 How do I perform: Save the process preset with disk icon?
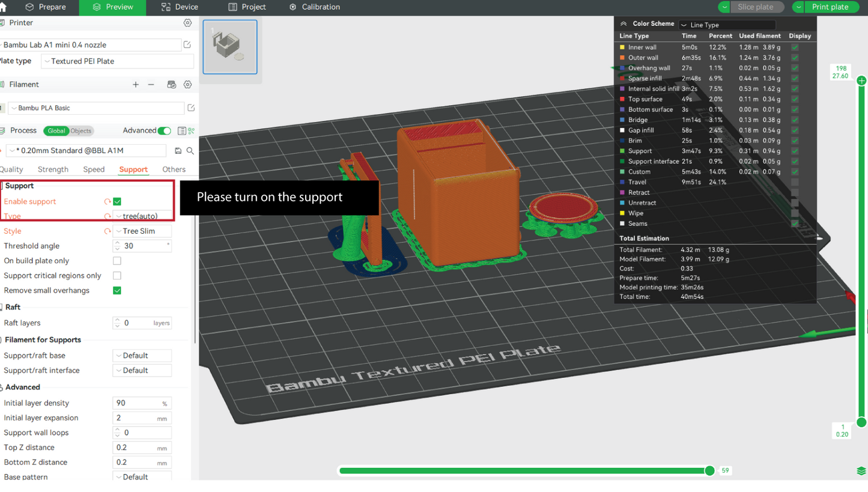click(178, 151)
